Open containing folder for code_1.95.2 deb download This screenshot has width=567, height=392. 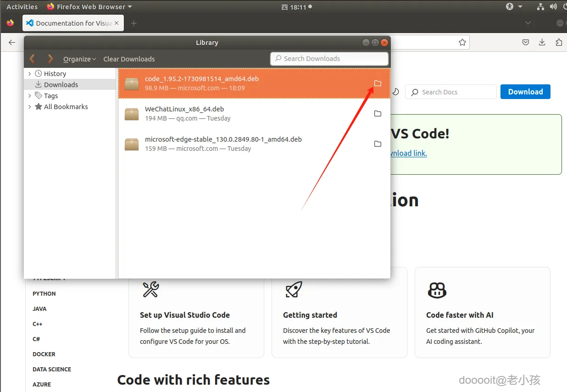378,83
